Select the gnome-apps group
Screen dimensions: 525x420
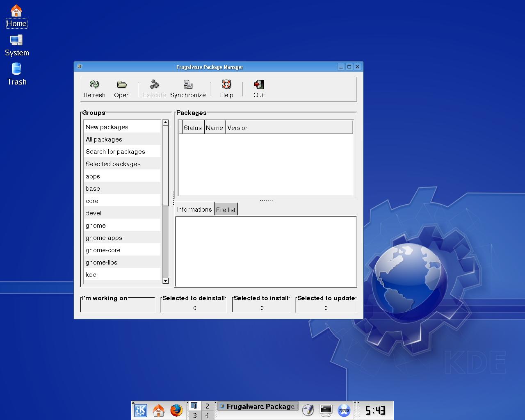(x=122, y=238)
